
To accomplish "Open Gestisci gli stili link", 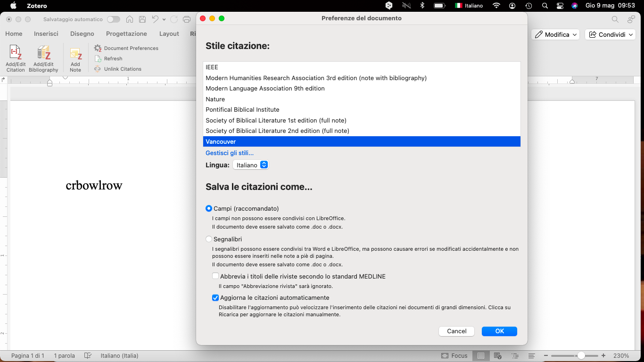I will (230, 153).
